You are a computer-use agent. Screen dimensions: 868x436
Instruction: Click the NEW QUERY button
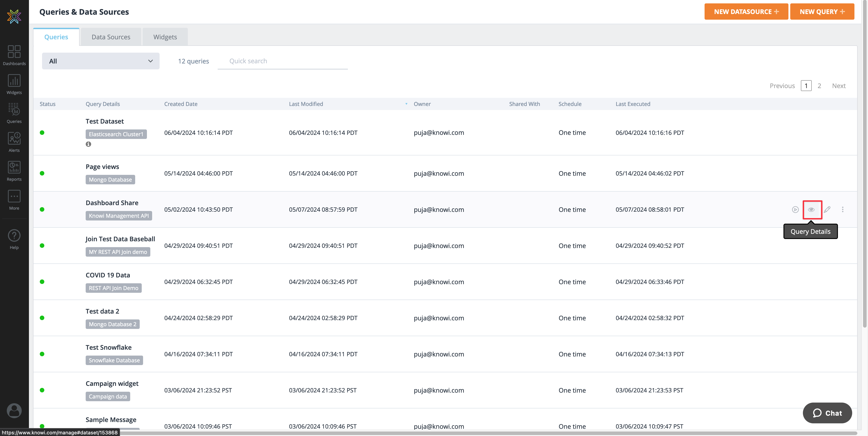[822, 11]
